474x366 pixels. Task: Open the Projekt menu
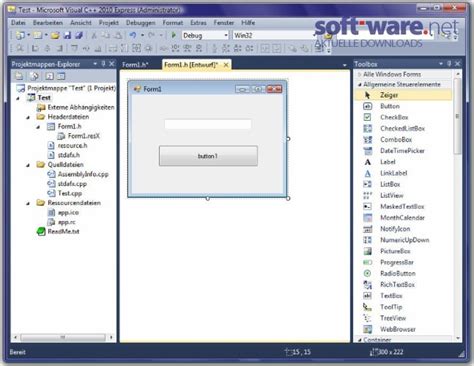tap(109, 23)
